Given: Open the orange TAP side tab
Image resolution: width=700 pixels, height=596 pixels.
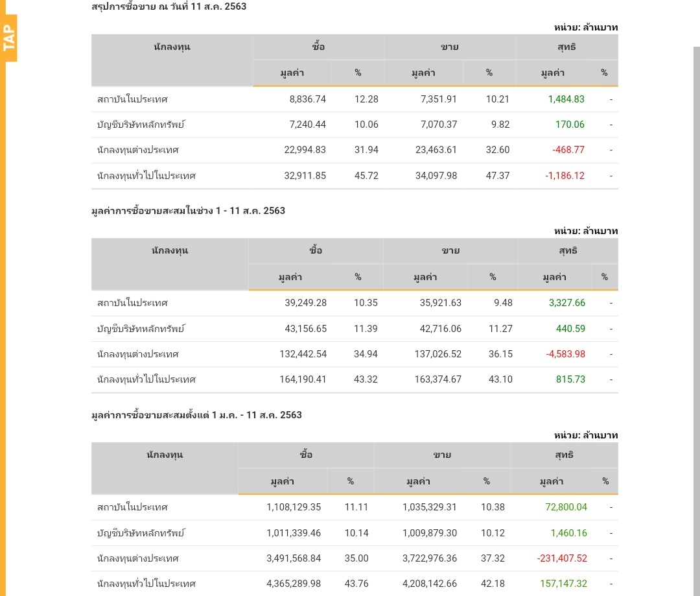Looking at the screenshot, I should [8, 38].
